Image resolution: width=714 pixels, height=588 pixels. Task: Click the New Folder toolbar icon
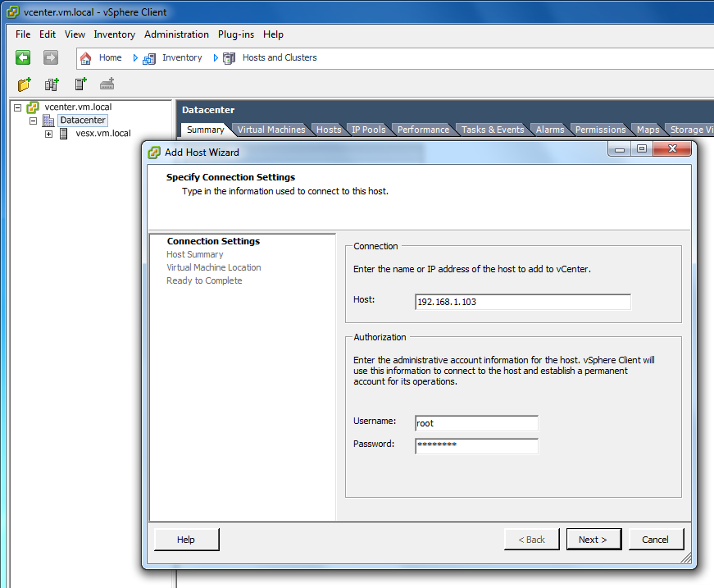coord(24,84)
